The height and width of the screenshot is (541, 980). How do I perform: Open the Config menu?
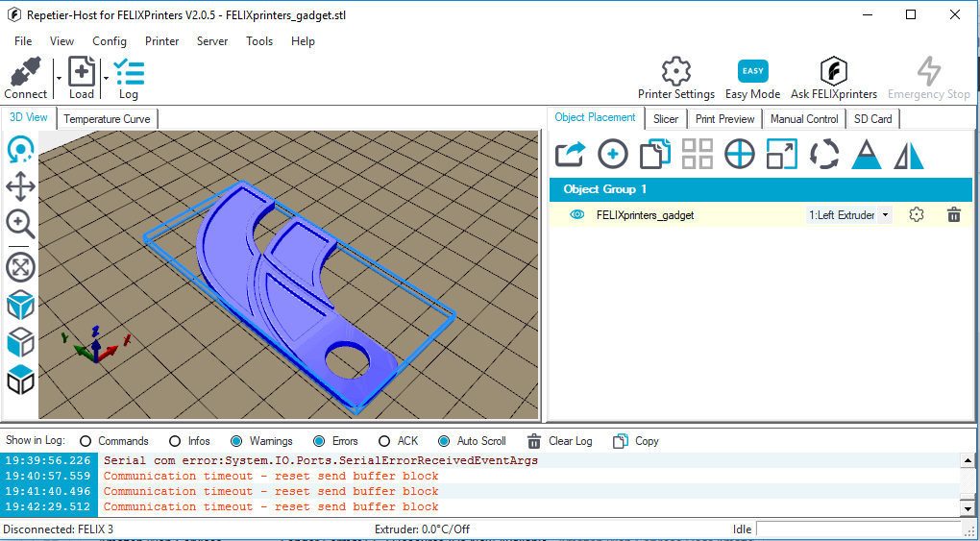click(110, 41)
